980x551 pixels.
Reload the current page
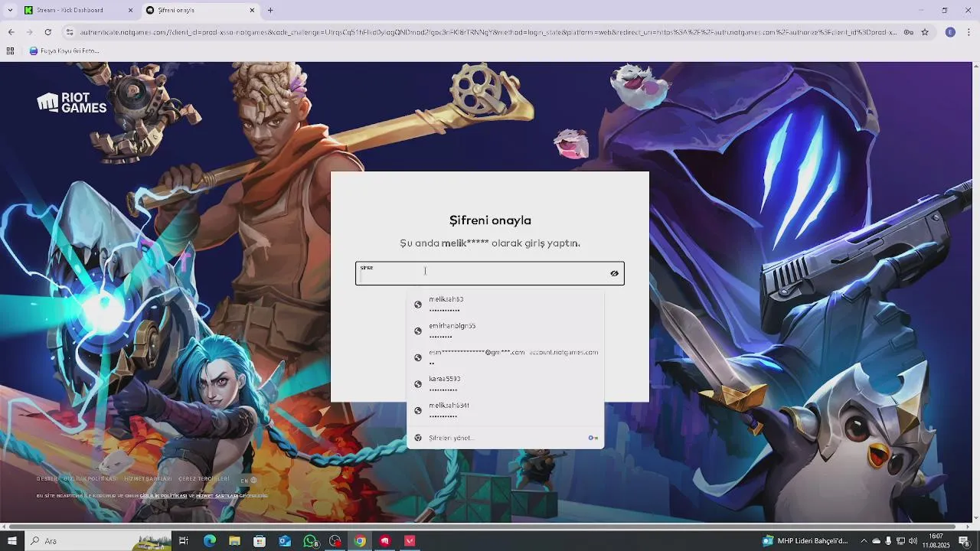click(x=47, y=32)
